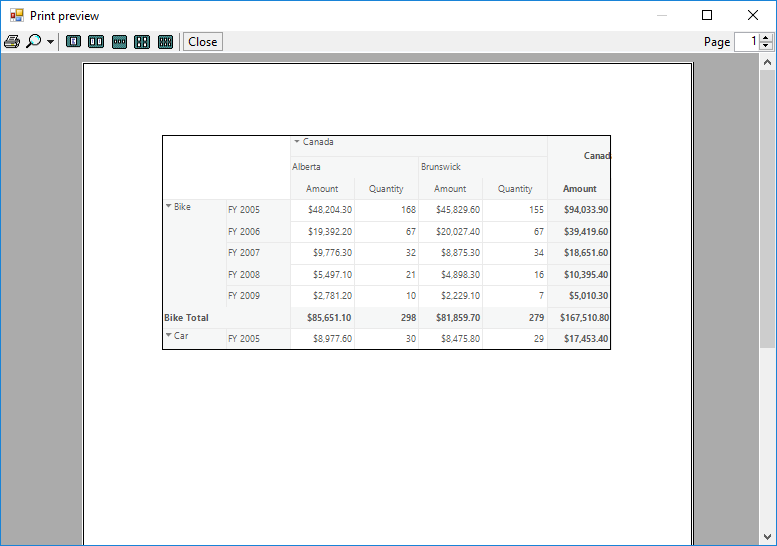Click the Print icon in toolbar
777x546 pixels.
(x=12, y=42)
